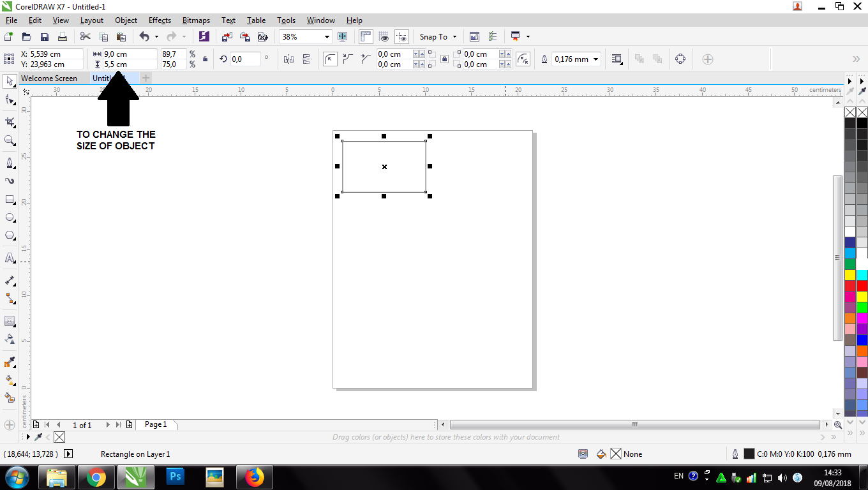The image size is (868, 490).
Task: Select the Pick tool in toolbox
Action: pos(10,81)
